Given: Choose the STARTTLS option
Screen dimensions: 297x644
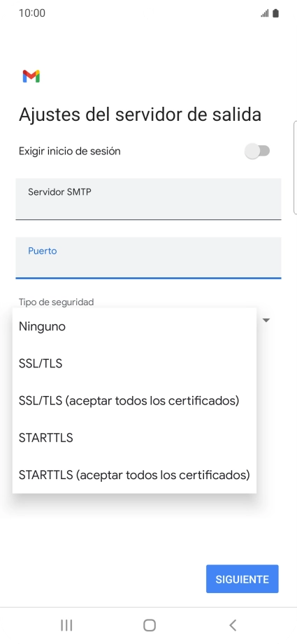Looking at the screenshot, I should click(134, 438).
